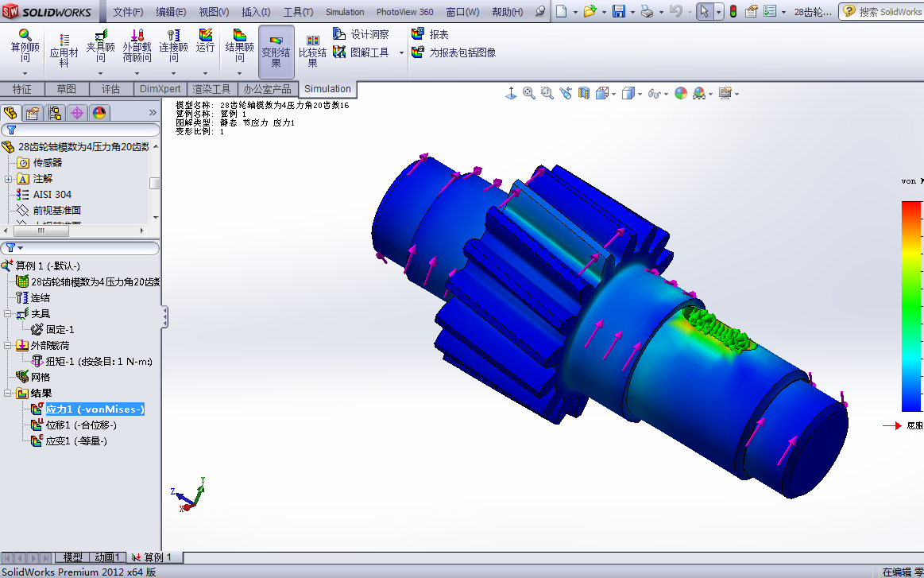Click Include Image for Report (为报表包括图像)
Screen dimensions: 924x578
pyautogui.click(x=454, y=52)
